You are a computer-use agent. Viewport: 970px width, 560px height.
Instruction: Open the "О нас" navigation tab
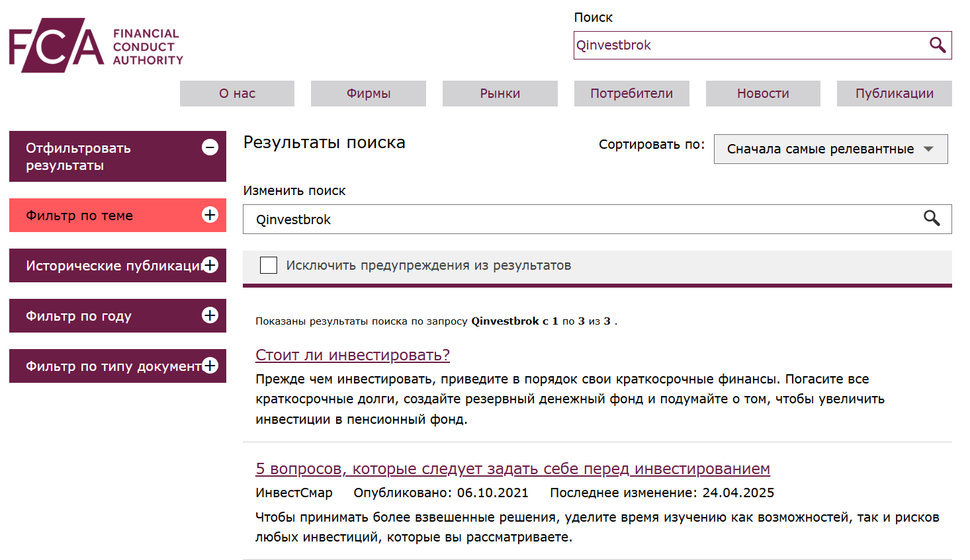236,93
